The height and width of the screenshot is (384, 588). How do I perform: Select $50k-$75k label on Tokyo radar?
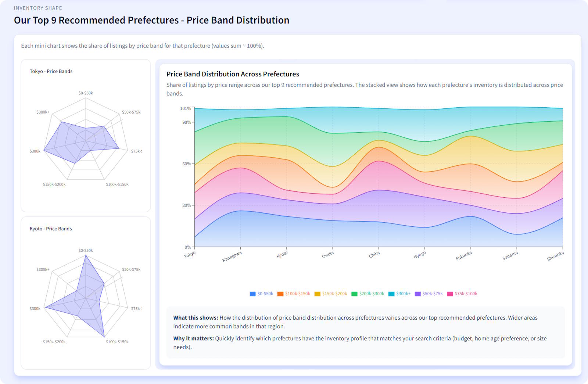tap(131, 112)
